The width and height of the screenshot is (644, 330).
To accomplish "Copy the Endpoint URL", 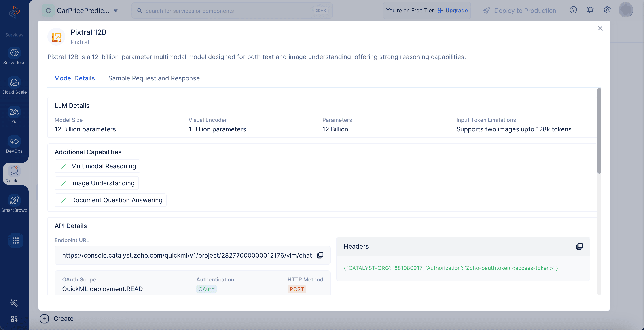I will tap(320, 255).
